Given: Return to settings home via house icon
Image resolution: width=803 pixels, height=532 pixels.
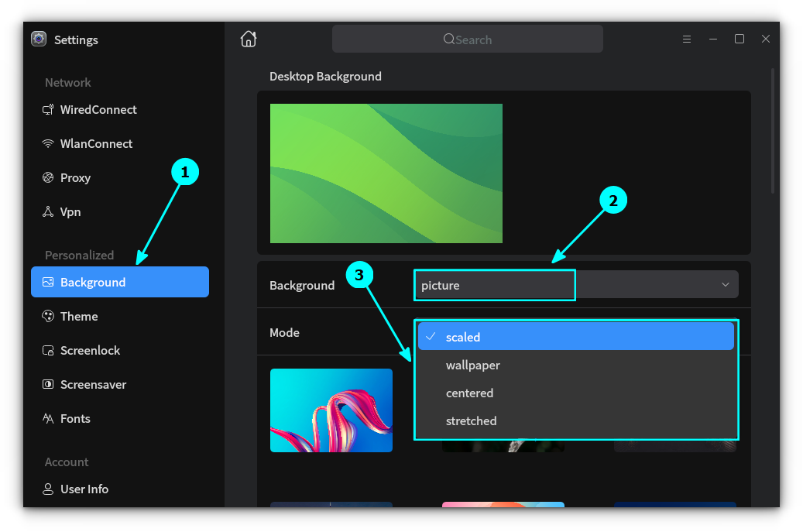Looking at the screenshot, I should 248,38.
